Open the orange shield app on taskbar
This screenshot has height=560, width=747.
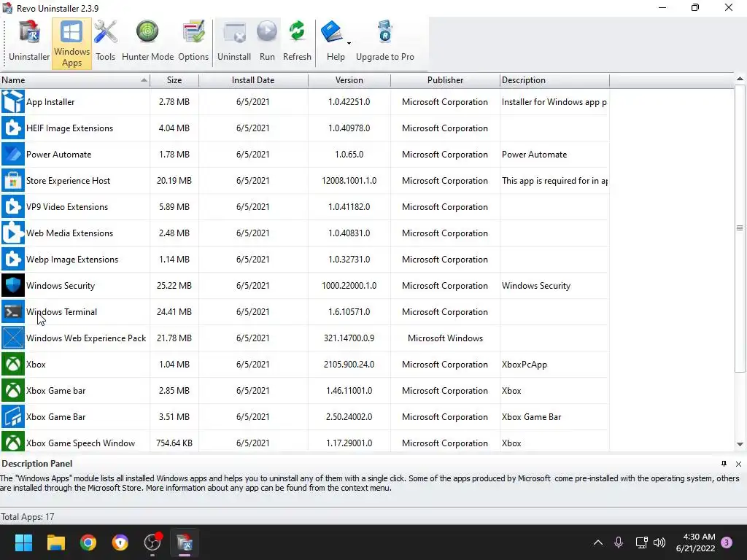click(120, 542)
